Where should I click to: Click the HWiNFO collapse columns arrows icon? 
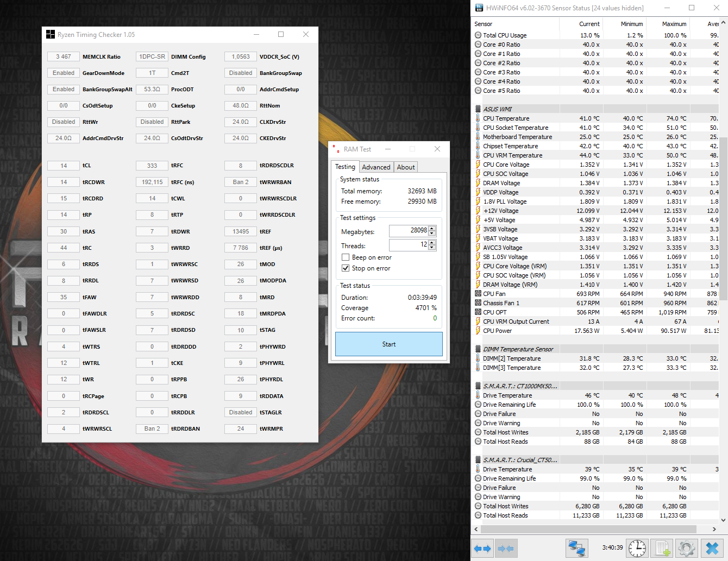(506, 549)
